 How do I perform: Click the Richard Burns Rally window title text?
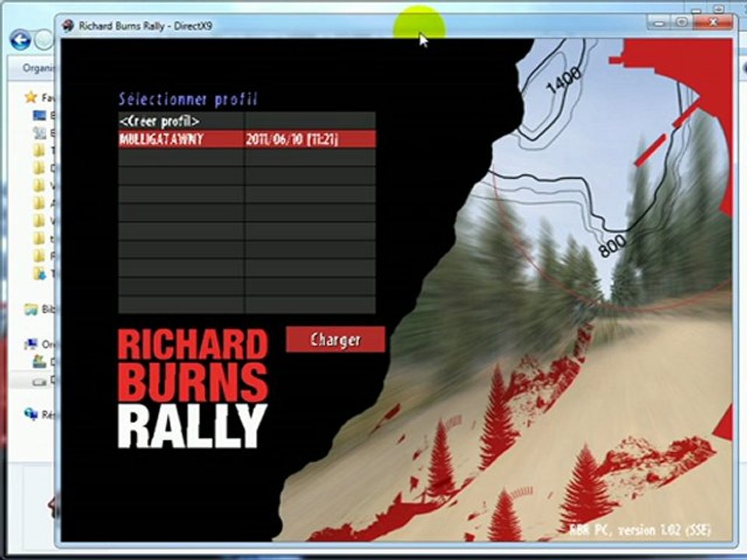pyautogui.click(x=146, y=26)
